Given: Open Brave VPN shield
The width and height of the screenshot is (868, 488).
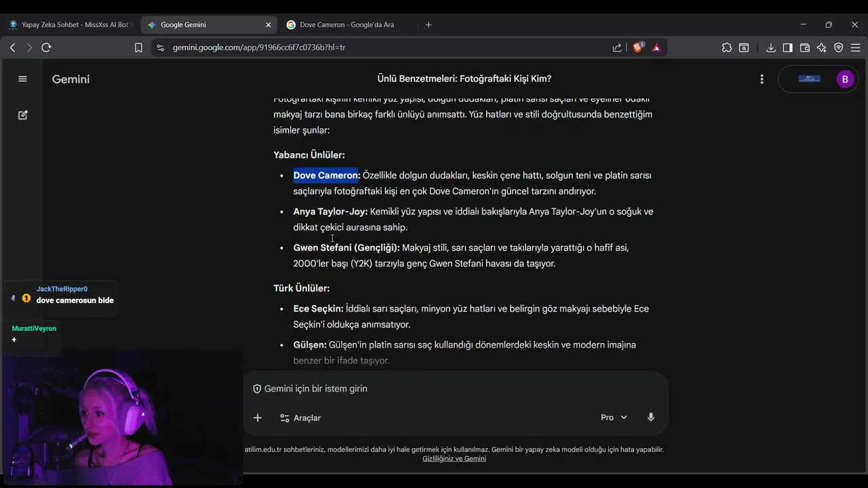Looking at the screenshot, I should 838,47.
